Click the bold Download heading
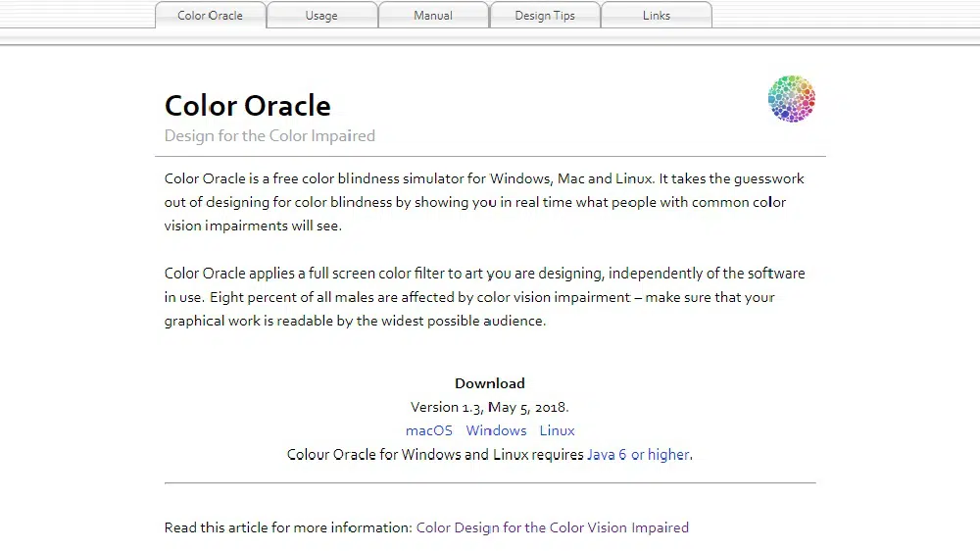Screen dimensions: 980x551 (x=490, y=383)
